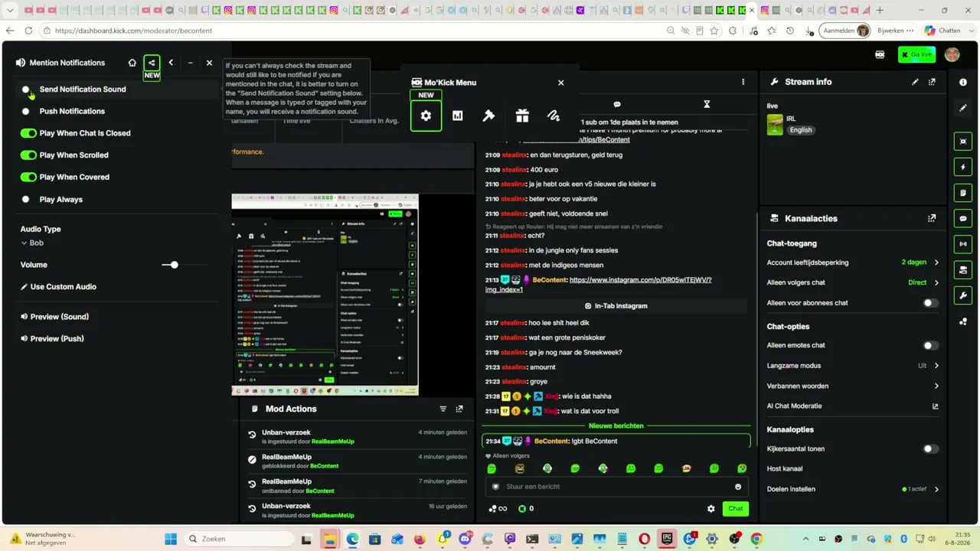Open the gift icon in Mo'Kick Menu
Screen dimensions: 980x551
pos(522,116)
